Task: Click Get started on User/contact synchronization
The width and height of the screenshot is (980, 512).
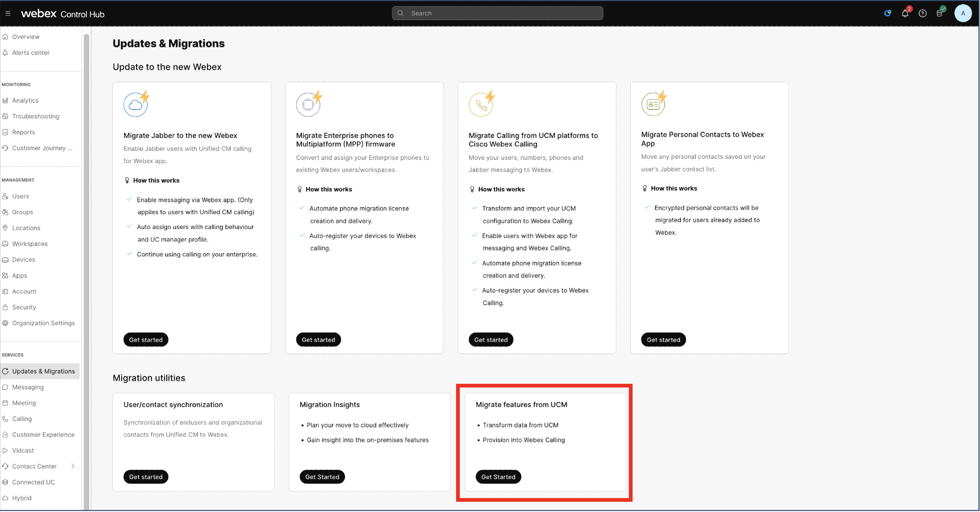Action: (x=146, y=477)
